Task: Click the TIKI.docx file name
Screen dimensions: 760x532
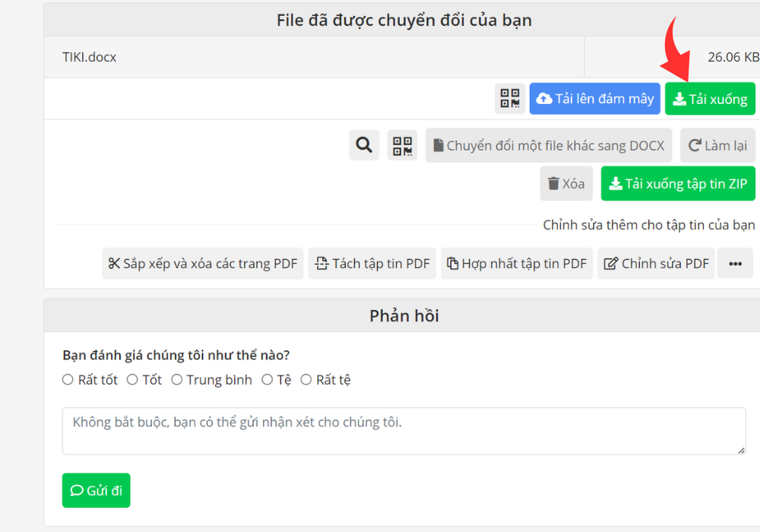Action: click(x=89, y=57)
